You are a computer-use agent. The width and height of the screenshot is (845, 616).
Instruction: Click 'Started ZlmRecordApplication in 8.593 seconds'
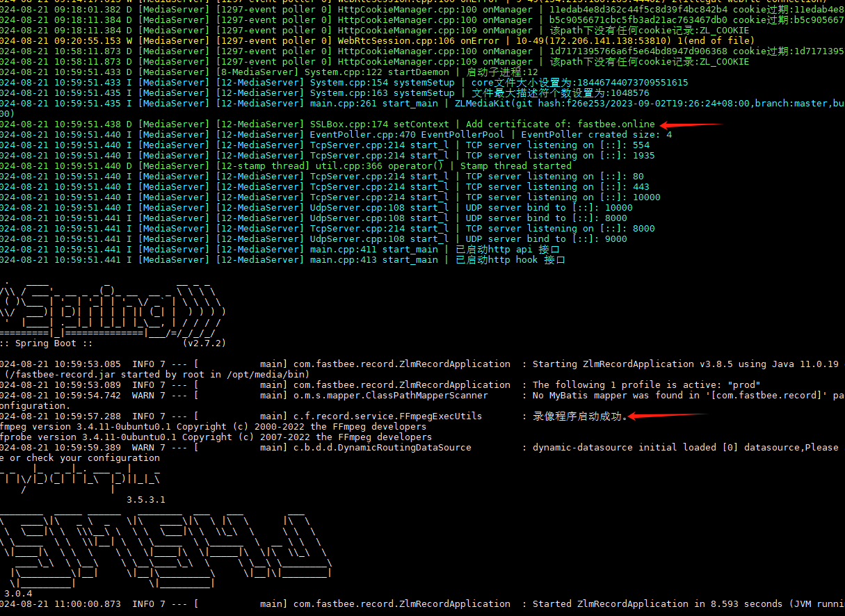(658, 604)
